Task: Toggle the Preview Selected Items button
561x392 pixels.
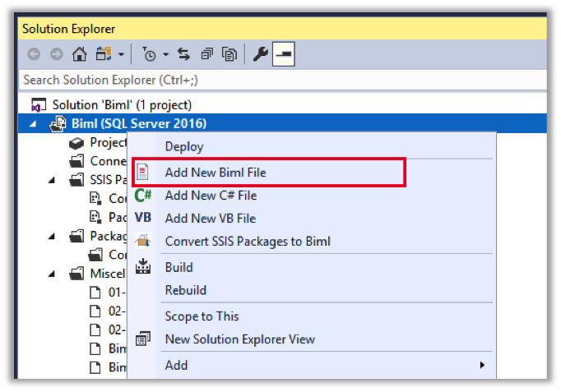Action: point(284,54)
